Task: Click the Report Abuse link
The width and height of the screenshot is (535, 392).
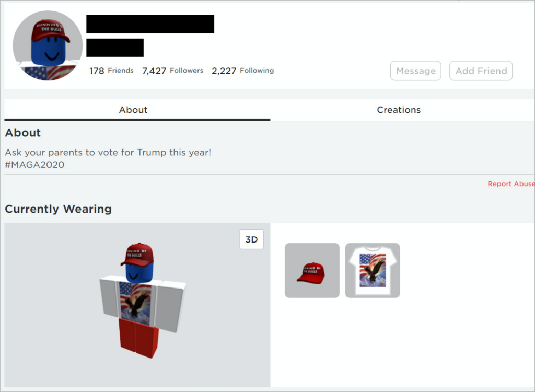Action: pyautogui.click(x=511, y=183)
